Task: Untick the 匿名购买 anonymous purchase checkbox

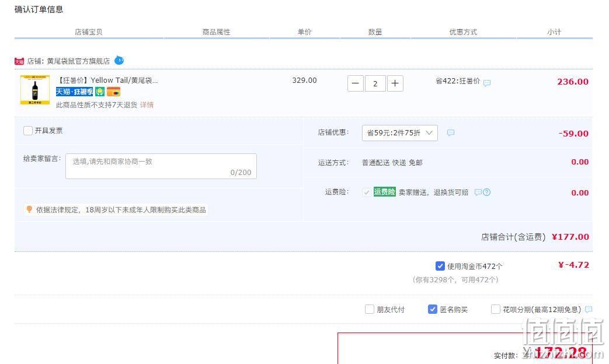Action: click(x=432, y=309)
